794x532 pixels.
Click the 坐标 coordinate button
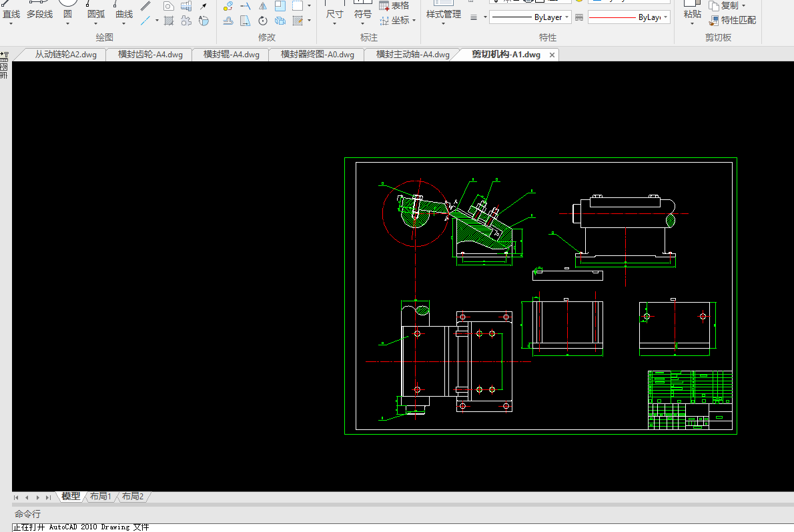394,20
